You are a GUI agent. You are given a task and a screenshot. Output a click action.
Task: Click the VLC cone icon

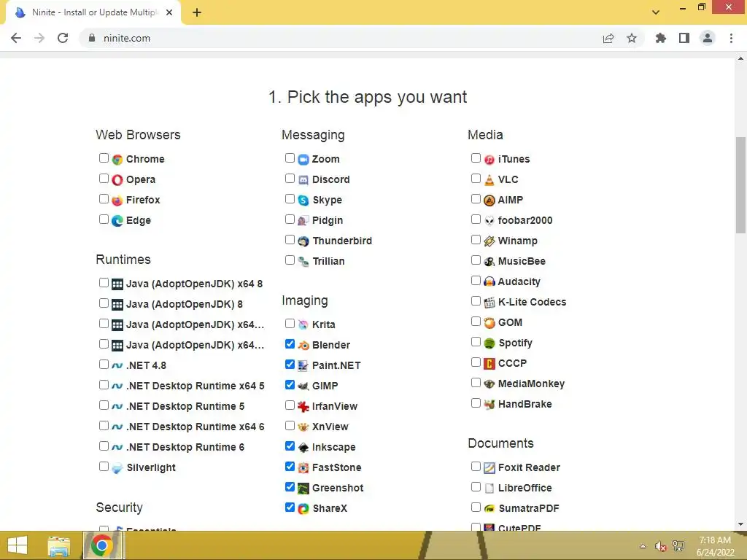pos(489,180)
